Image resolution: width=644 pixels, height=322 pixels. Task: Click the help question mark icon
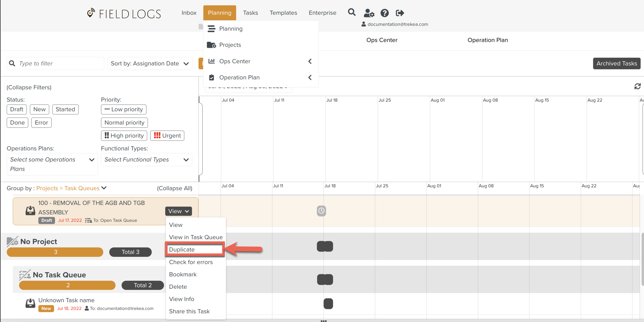coord(384,13)
